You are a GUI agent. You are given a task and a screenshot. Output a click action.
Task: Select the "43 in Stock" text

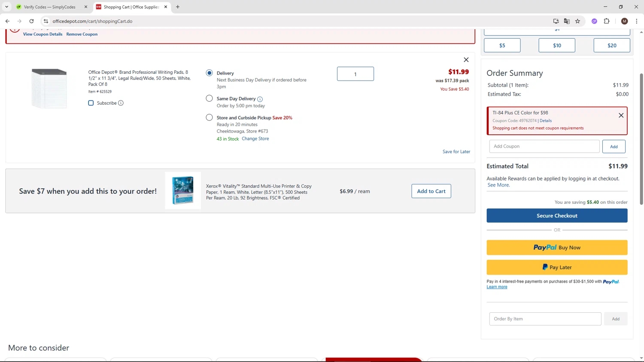click(228, 139)
